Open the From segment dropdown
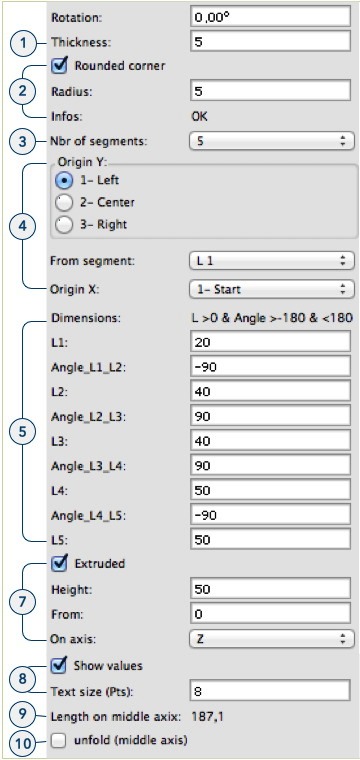 271,261
